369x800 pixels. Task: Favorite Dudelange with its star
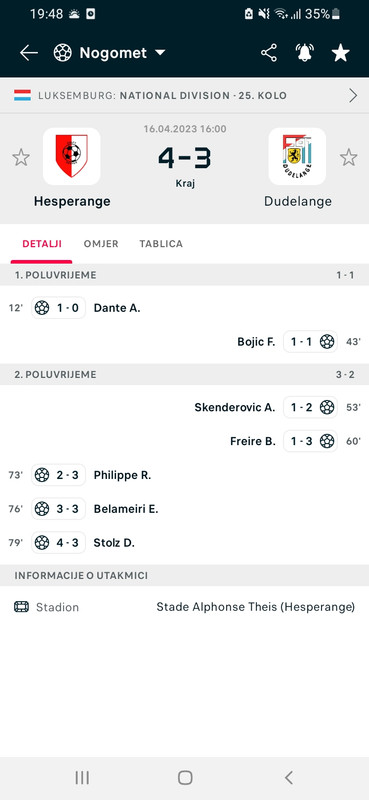tap(349, 157)
